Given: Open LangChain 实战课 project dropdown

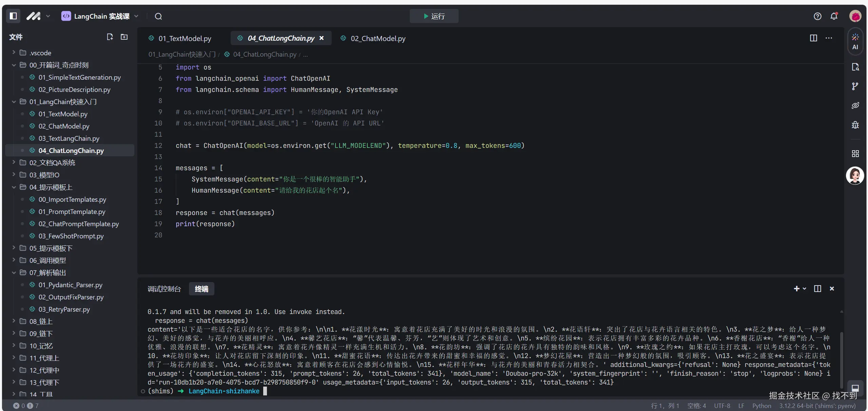Looking at the screenshot, I should click(100, 16).
